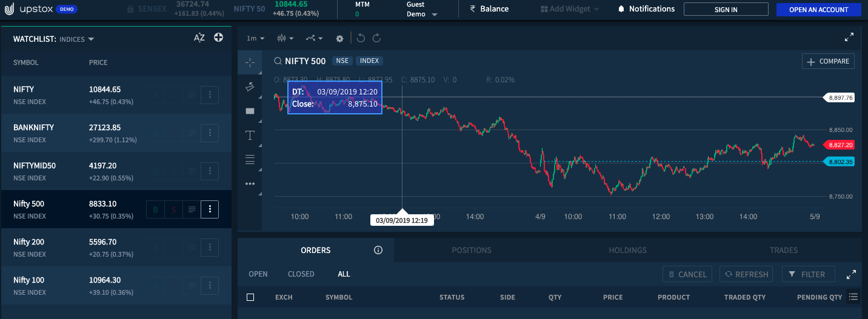The image size is (868, 319).
Task: Select the rectangle shape tool
Action: (250, 111)
